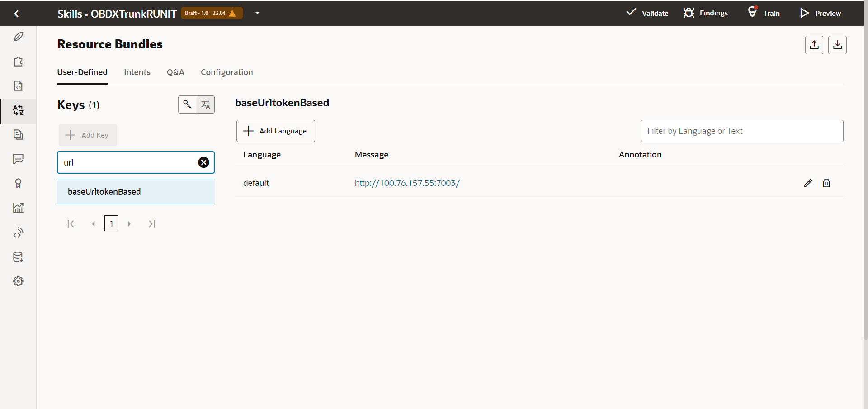The height and width of the screenshot is (409, 868).
Task: Open the Flows document-code icon in sidebar
Action: (18, 86)
